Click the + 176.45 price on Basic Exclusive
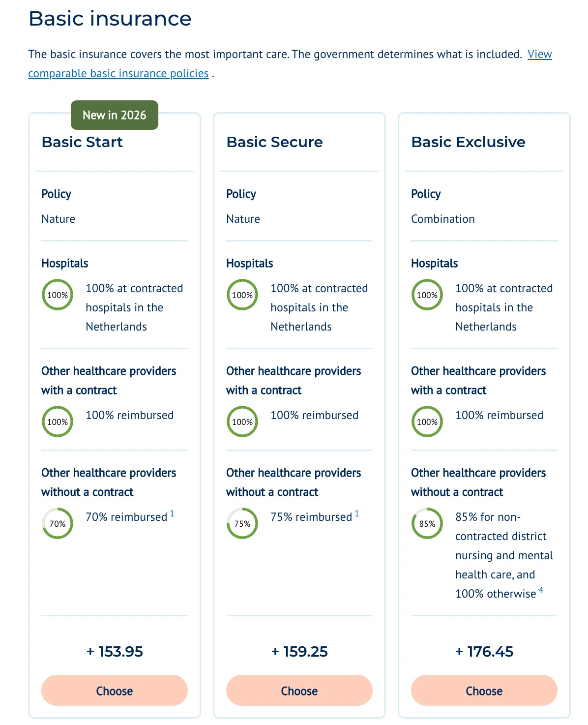 [484, 652]
